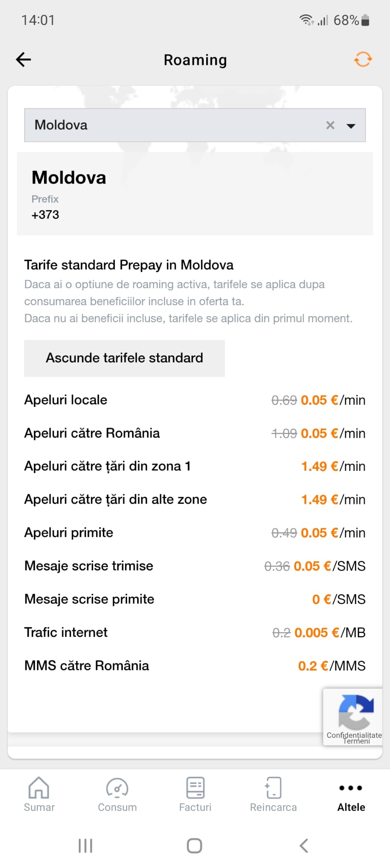Viewport: 390px width, 868px height.
Task: Expand the country dropdown arrow
Action: click(351, 125)
